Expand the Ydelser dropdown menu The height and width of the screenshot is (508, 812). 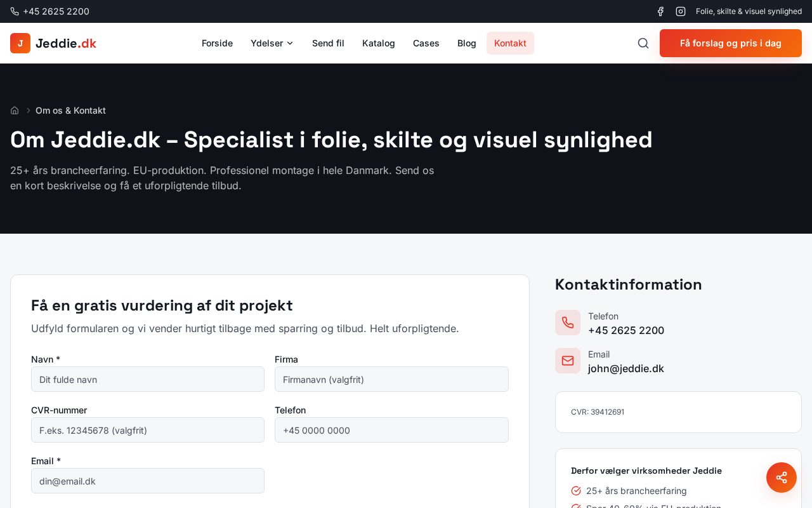coord(272,43)
